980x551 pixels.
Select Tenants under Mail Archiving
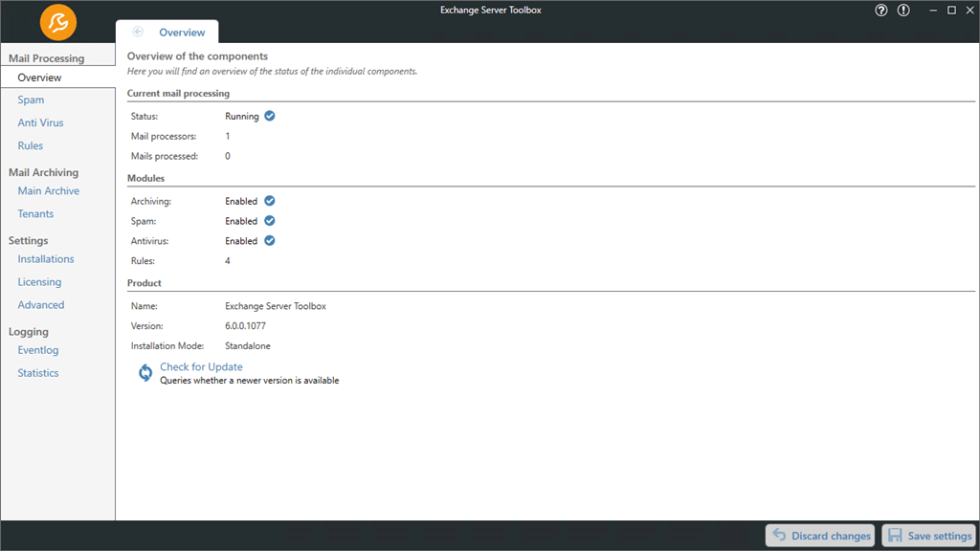(x=35, y=214)
